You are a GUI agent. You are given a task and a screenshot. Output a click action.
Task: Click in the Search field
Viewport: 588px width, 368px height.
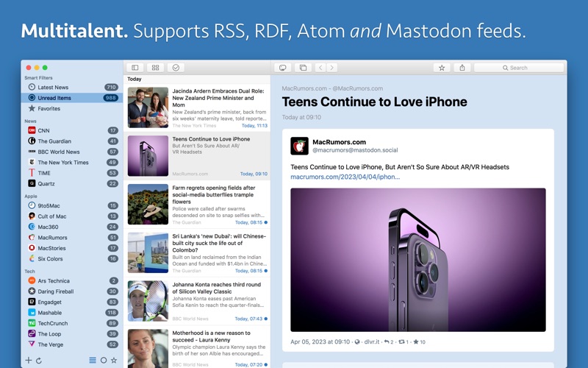(x=519, y=68)
